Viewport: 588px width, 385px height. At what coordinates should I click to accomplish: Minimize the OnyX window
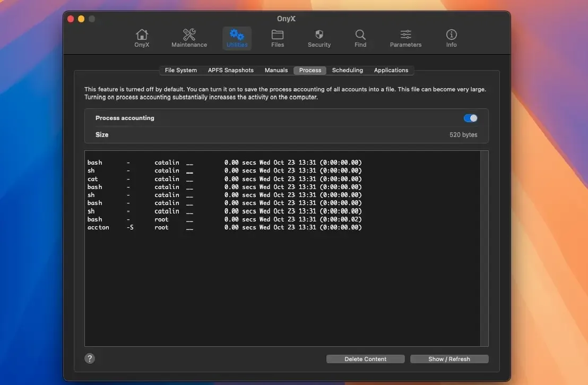pos(81,19)
